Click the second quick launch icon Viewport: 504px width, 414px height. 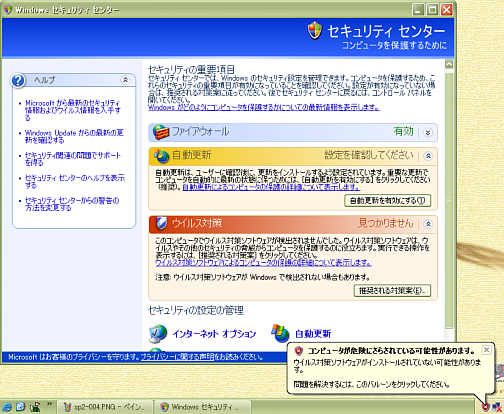[x=21, y=407]
